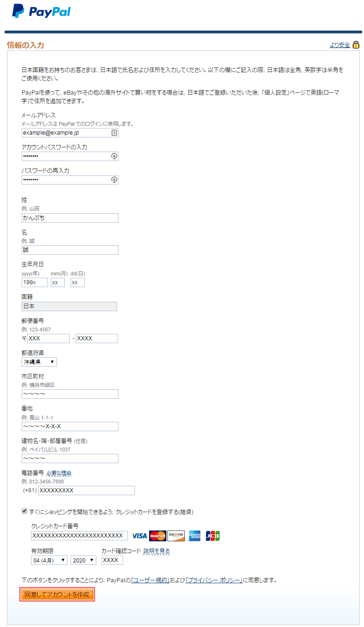Click the 名 first name field

pyautogui.click(x=70, y=250)
